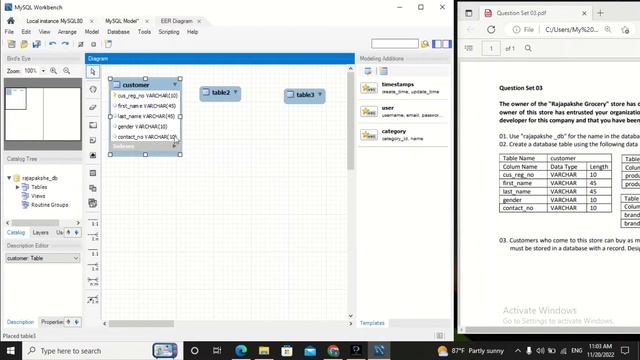Zoom out the Bird's Eye view

coord(67,71)
